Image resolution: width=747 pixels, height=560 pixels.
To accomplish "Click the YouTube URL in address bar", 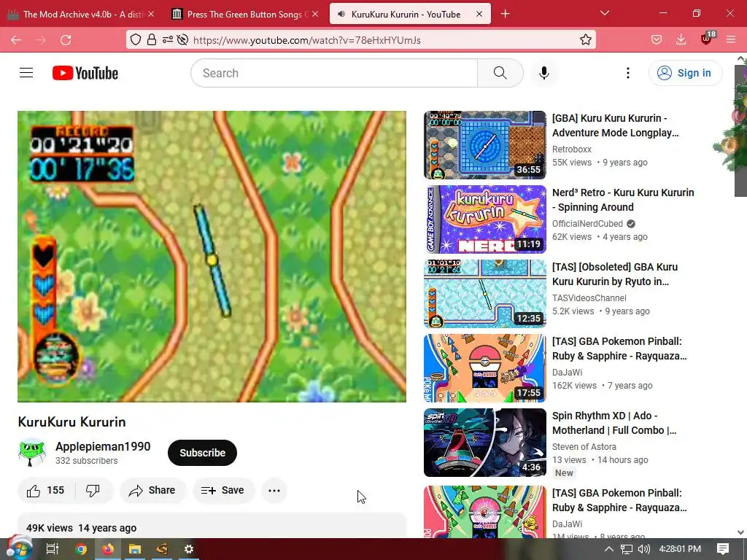I will [307, 40].
